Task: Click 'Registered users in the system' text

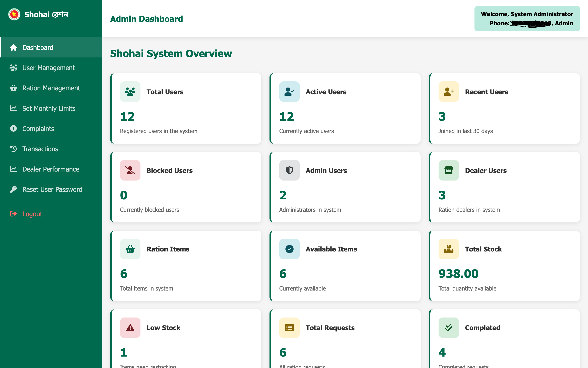Action: [159, 131]
